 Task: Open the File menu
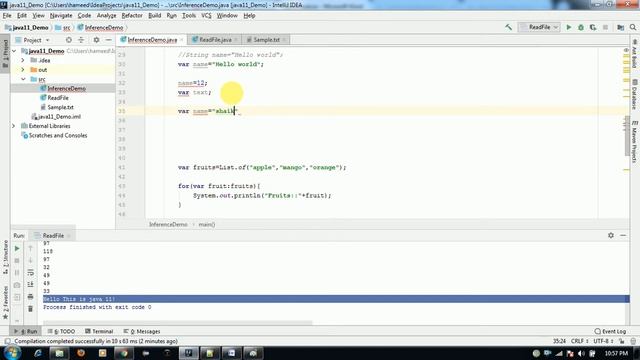[7, 16]
